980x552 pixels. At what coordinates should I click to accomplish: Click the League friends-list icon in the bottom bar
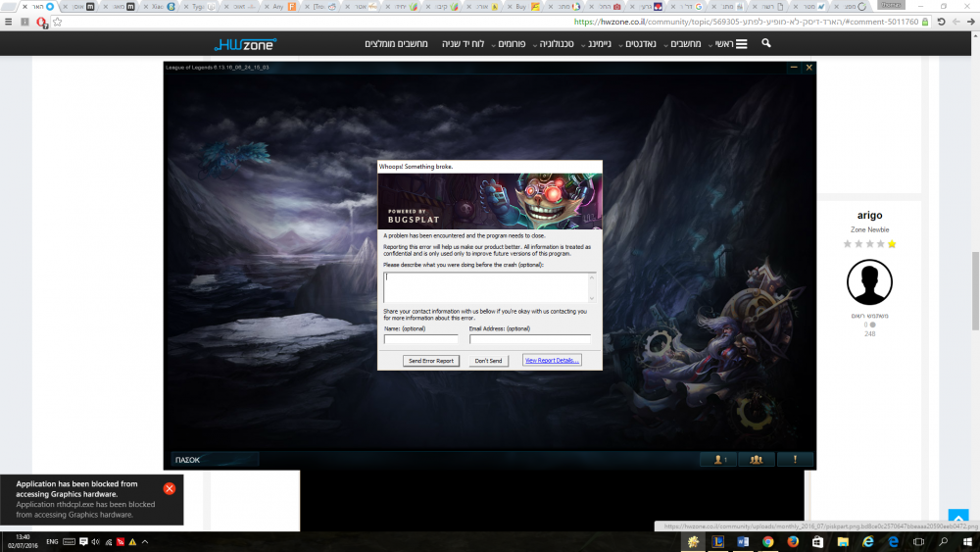(757, 460)
